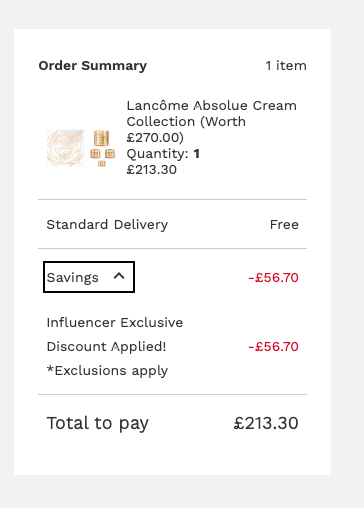Image resolution: width=364 pixels, height=508 pixels.
Task: Click the red -£56.70 amount beside Savings
Action: [273, 277]
